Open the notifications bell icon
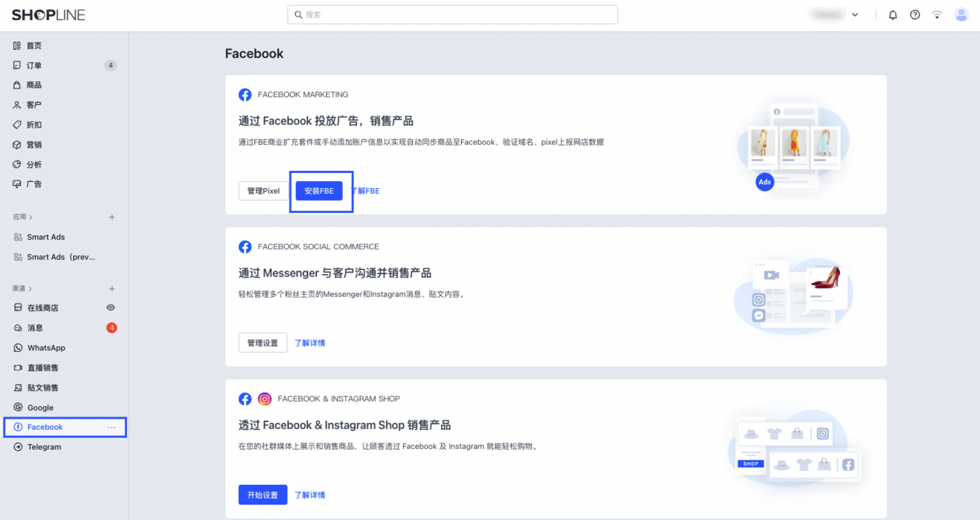This screenshot has width=980, height=520. [x=893, y=14]
